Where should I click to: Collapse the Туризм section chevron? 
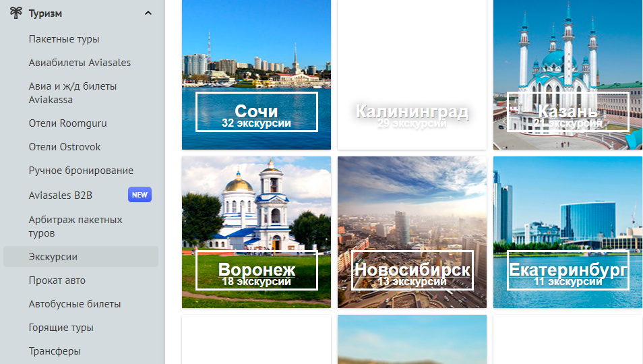tap(148, 13)
